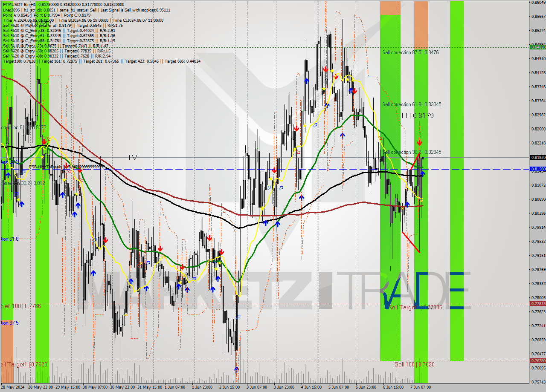
Task: Select the 'Target100: 0.7628' value
Action: (19, 61)
